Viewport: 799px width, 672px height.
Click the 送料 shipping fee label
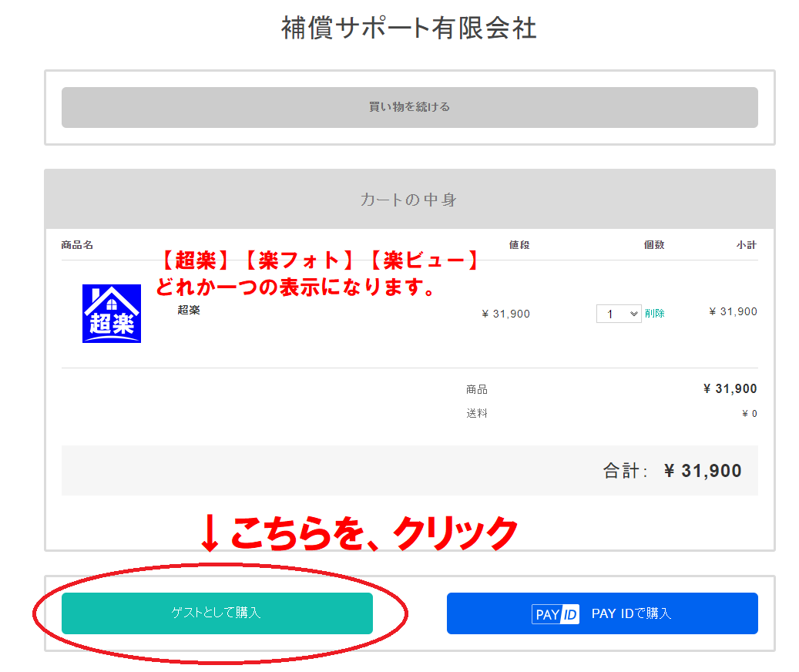[476, 414]
